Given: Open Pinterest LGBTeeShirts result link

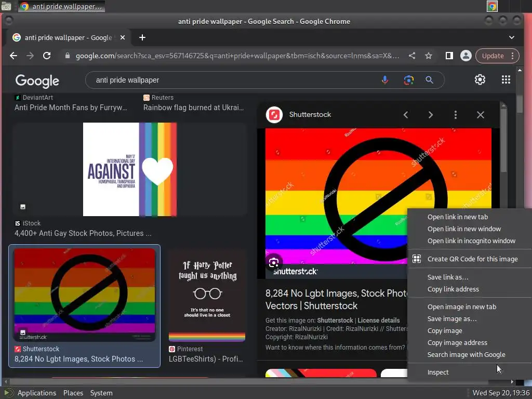Looking at the screenshot, I should (206, 359).
